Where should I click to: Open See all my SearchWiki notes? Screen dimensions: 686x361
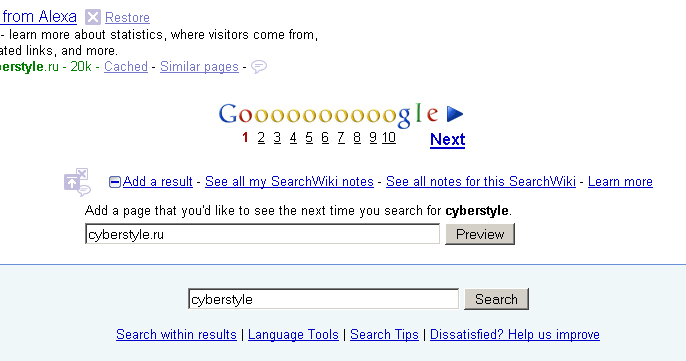[x=289, y=182]
